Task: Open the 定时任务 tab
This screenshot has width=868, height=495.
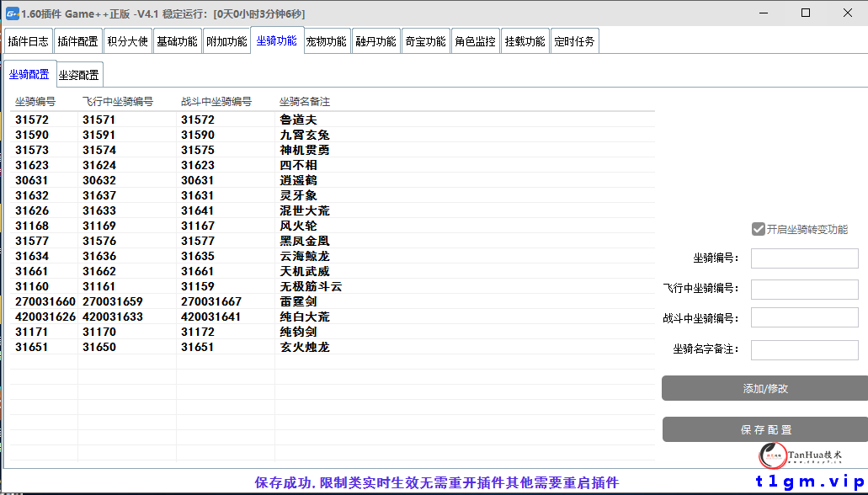Action: click(574, 40)
